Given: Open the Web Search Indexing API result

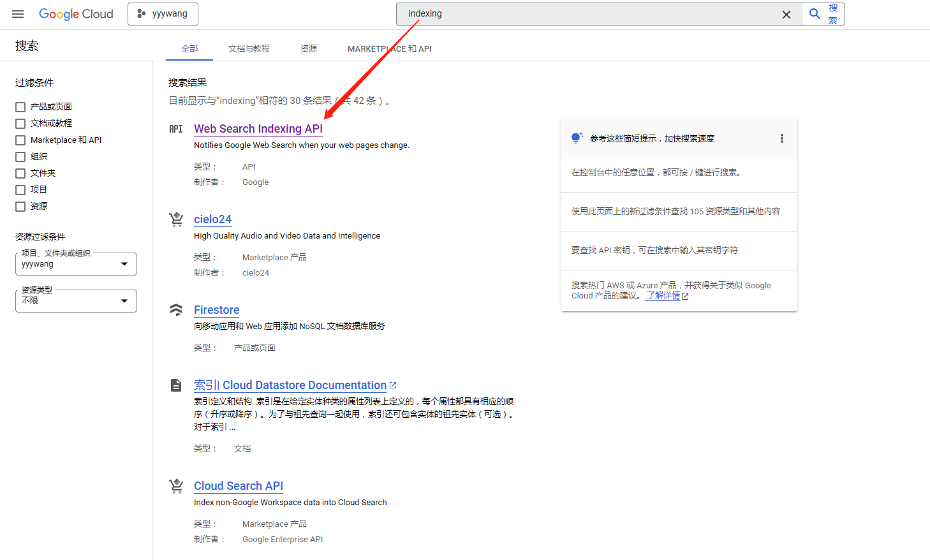Looking at the screenshot, I should [258, 129].
